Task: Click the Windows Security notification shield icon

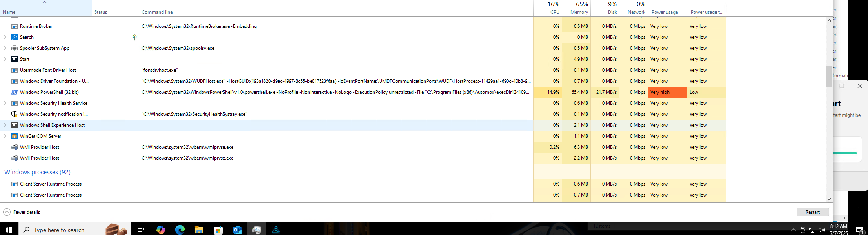Action: [15, 114]
